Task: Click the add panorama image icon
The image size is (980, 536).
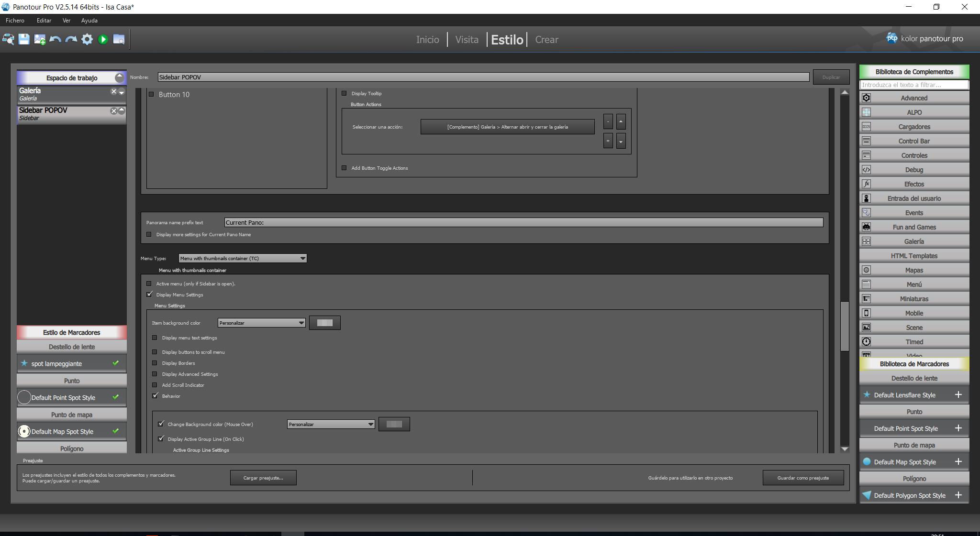Action: coord(40,39)
